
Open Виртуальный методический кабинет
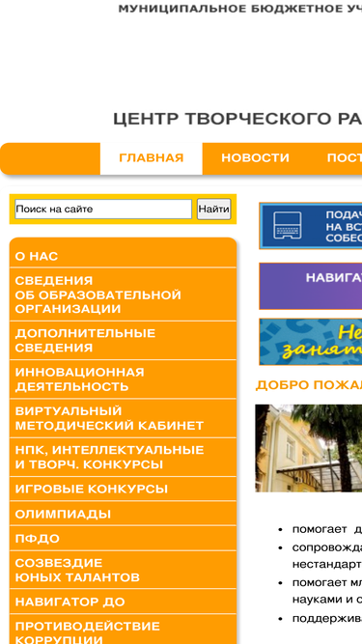pos(124,418)
